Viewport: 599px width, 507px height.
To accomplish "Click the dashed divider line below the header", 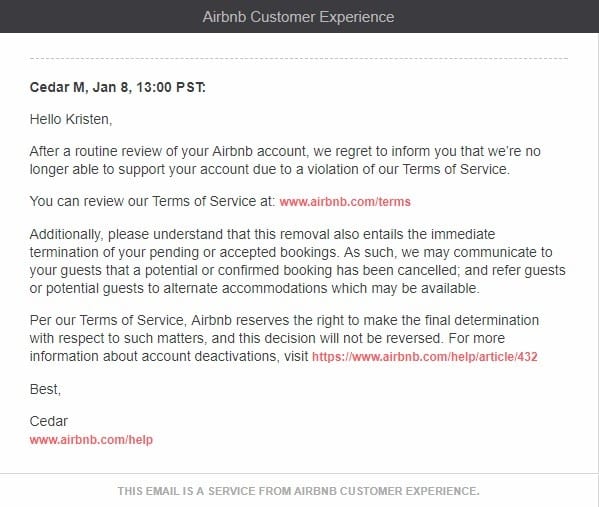I will pyautogui.click(x=299, y=59).
